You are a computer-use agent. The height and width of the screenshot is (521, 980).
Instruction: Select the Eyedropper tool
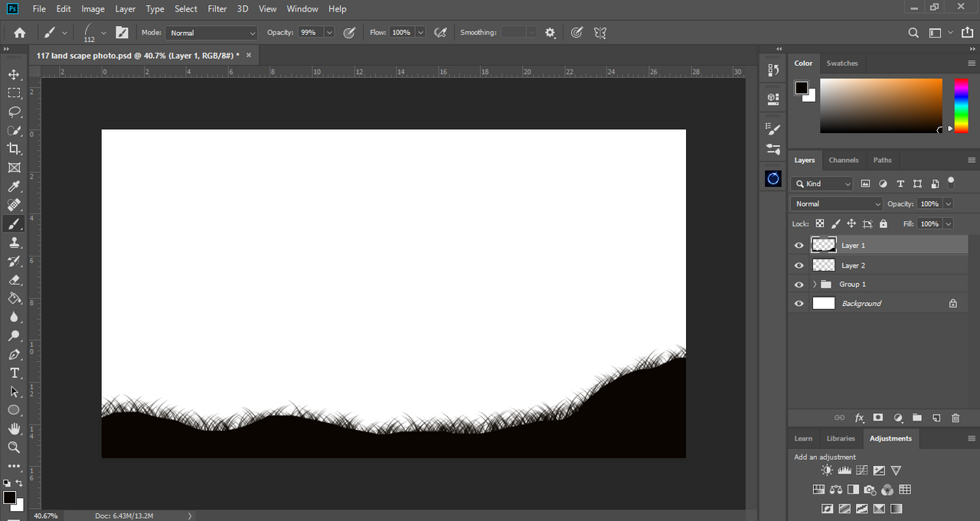pos(14,187)
